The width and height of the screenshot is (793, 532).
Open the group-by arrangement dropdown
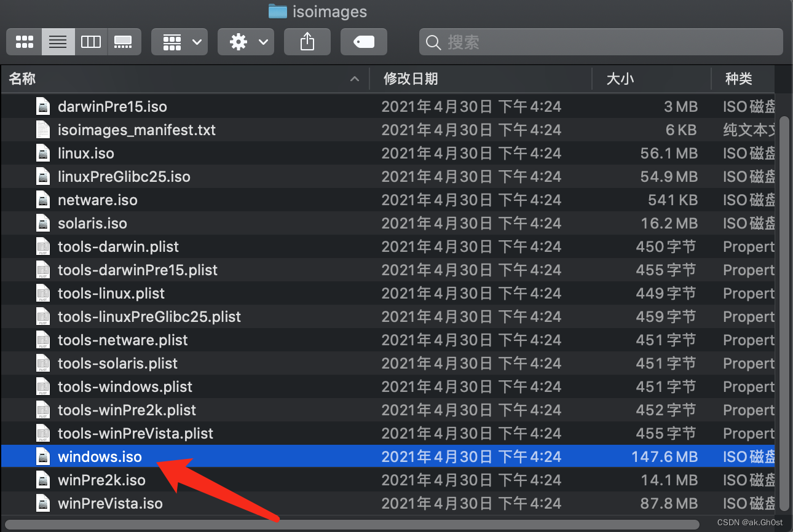[x=180, y=42]
